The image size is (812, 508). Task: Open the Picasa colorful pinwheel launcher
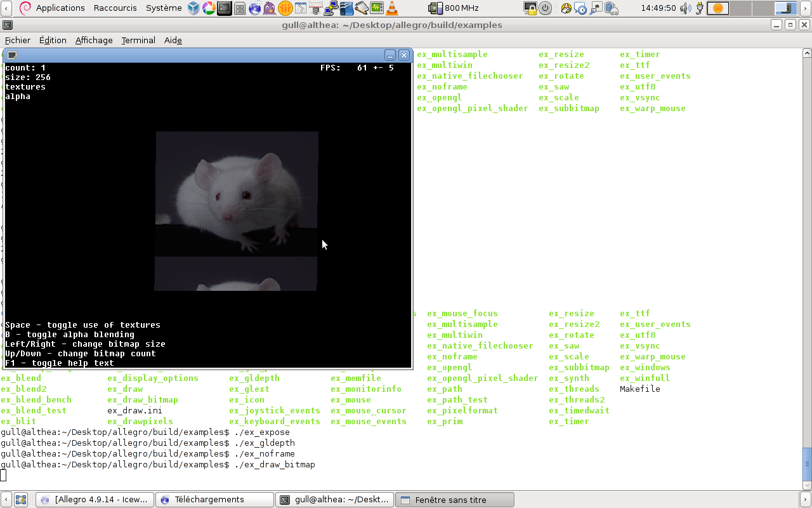209,8
